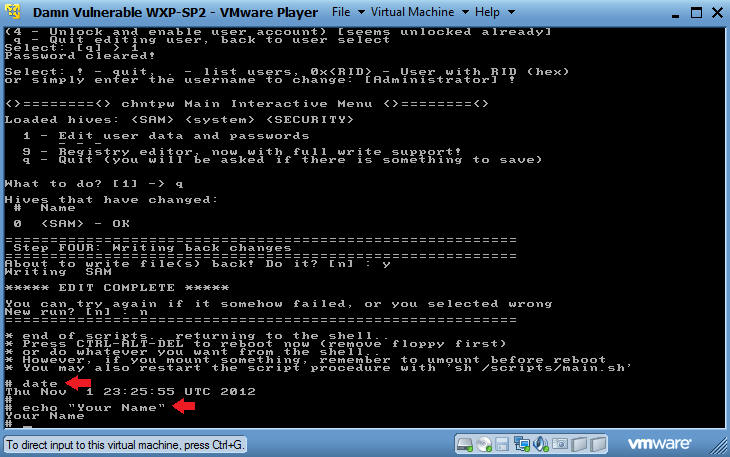Minimize the VMware Player window
730x457 pixels.
pos(676,15)
